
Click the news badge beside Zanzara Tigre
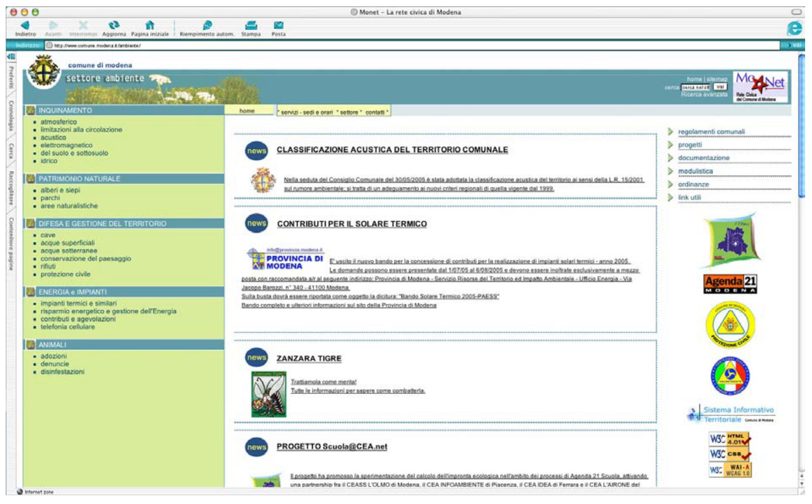click(257, 358)
